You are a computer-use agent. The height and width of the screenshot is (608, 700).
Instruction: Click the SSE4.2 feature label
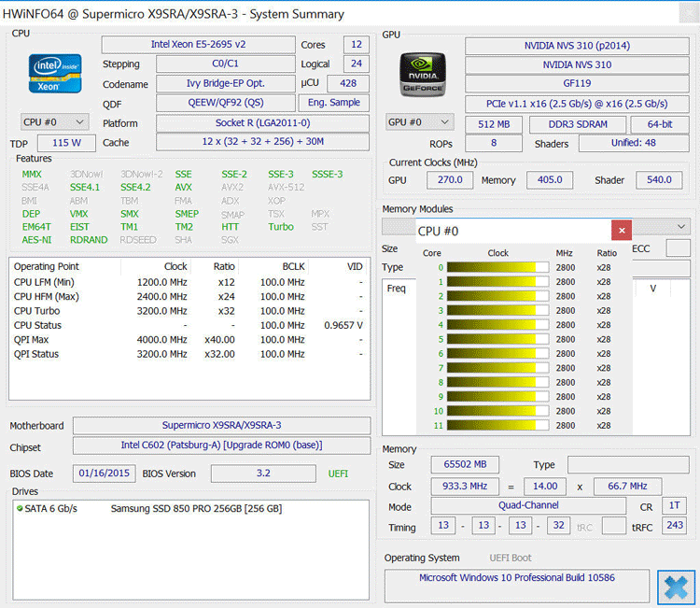click(x=135, y=188)
